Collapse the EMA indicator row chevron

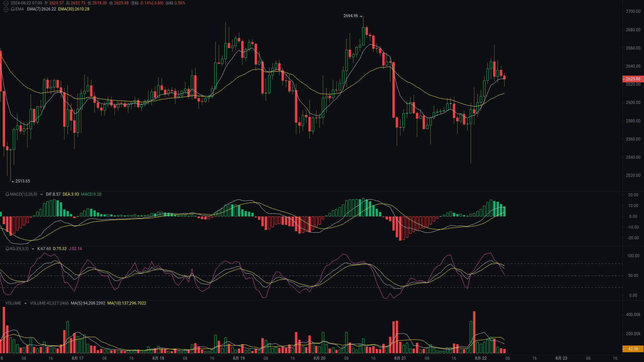[x=6, y=9]
